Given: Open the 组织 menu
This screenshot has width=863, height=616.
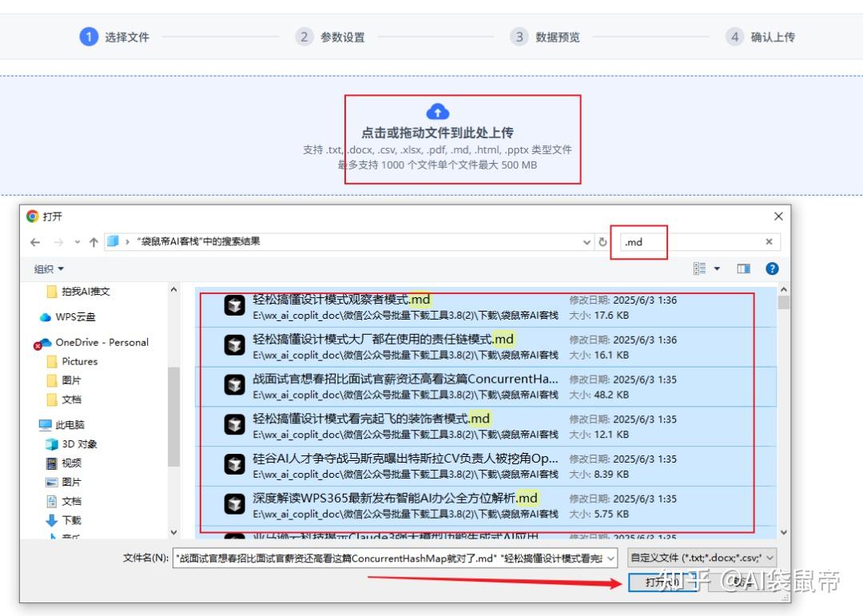Looking at the screenshot, I should click(49, 268).
